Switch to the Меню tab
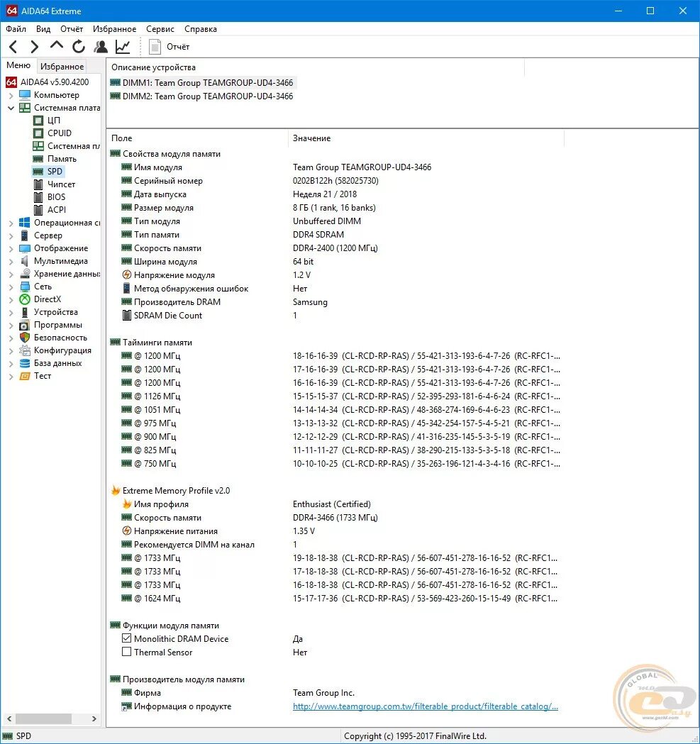The height and width of the screenshot is (744, 700). click(x=18, y=65)
